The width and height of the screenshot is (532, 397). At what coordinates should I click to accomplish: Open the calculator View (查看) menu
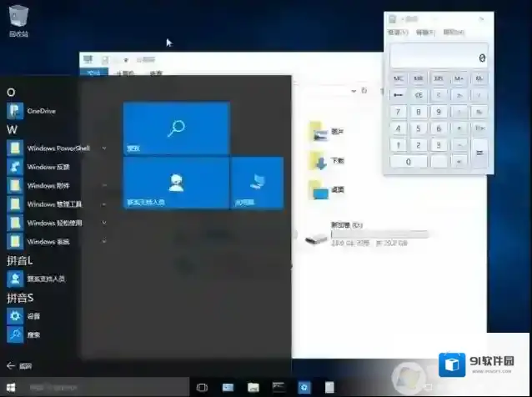pyautogui.click(x=397, y=33)
